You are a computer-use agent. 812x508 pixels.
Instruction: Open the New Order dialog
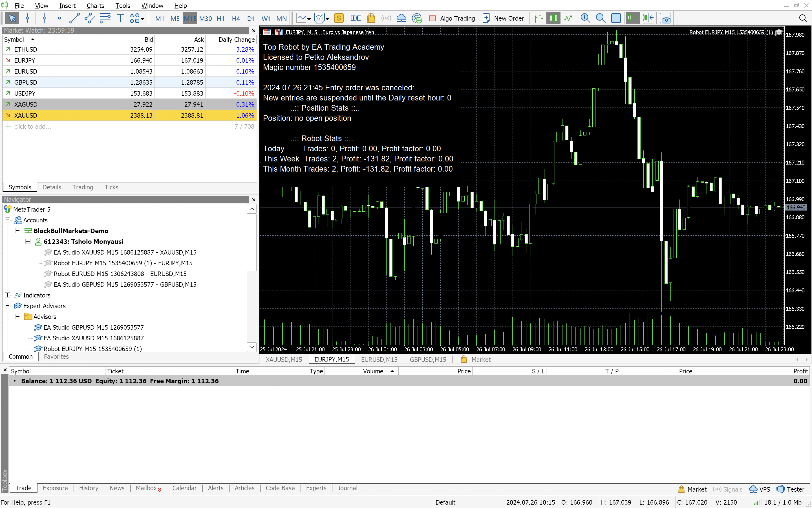point(503,18)
